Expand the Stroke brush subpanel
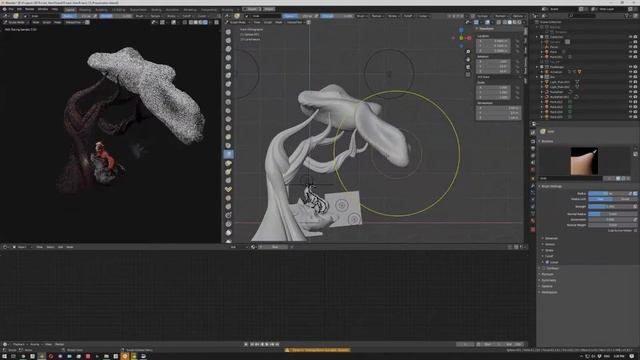The image size is (640, 360). pyautogui.click(x=549, y=250)
